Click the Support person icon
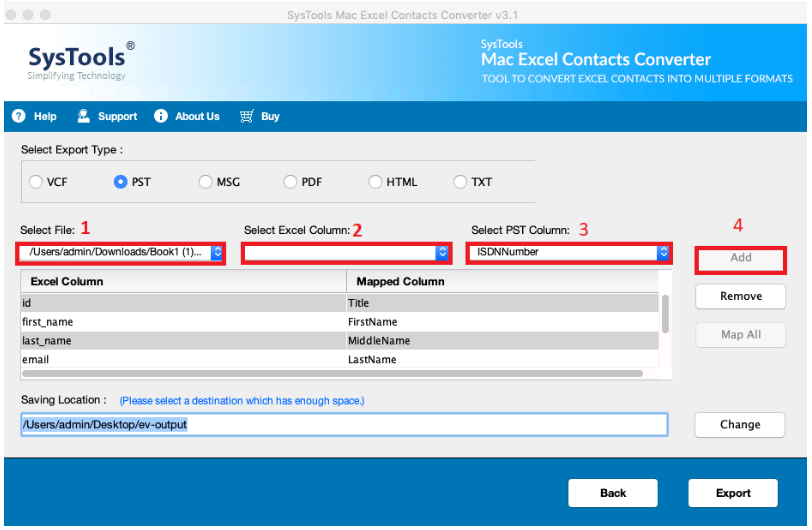Screen dimensions: 812x530 pos(83,116)
